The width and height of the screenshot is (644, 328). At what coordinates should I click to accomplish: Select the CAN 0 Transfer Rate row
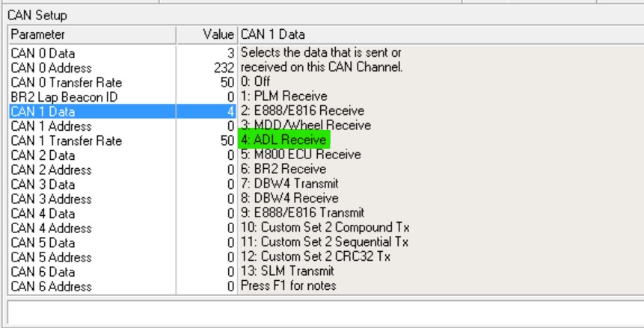(123, 82)
